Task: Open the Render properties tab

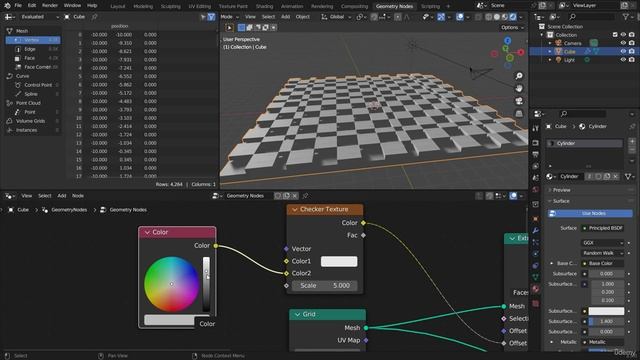Action: pyautogui.click(x=536, y=143)
